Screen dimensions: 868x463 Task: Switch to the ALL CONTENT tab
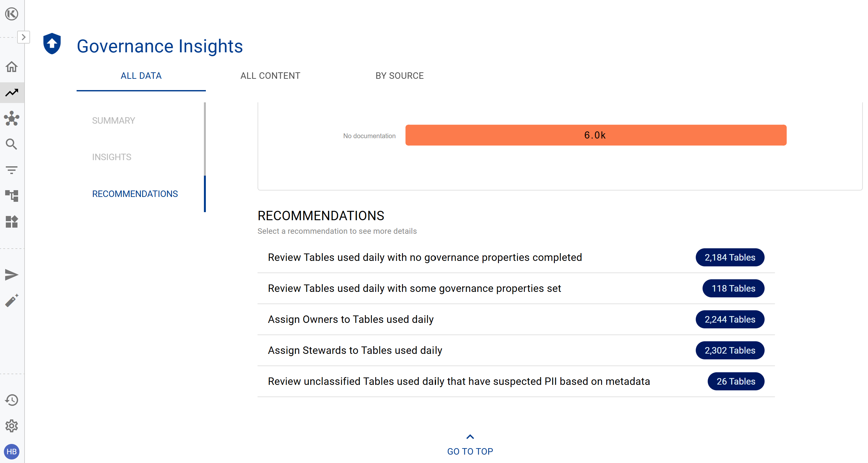(270, 76)
